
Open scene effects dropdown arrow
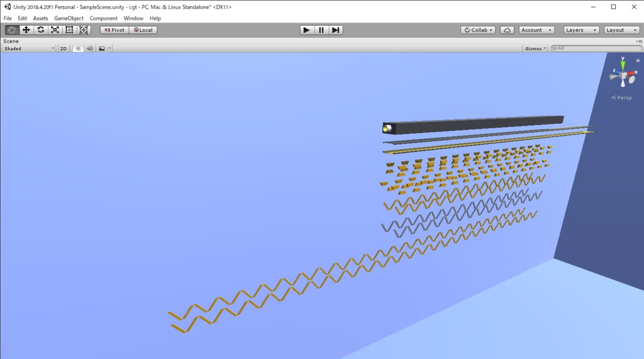click(x=109, y=48)
